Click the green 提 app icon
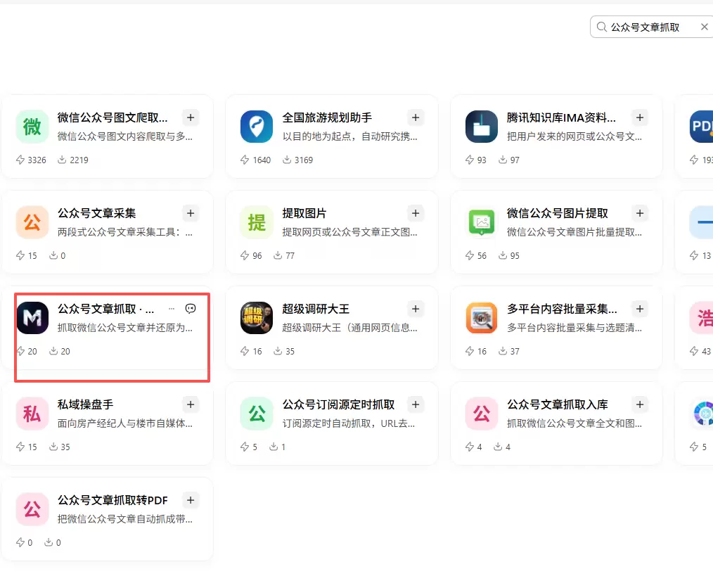Image resolution: width=713 pixels, height=588 pixels. pos(257,222)
